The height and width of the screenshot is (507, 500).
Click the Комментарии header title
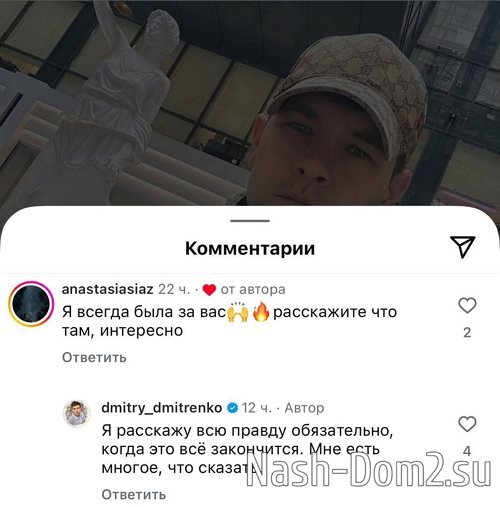[250, 248]
